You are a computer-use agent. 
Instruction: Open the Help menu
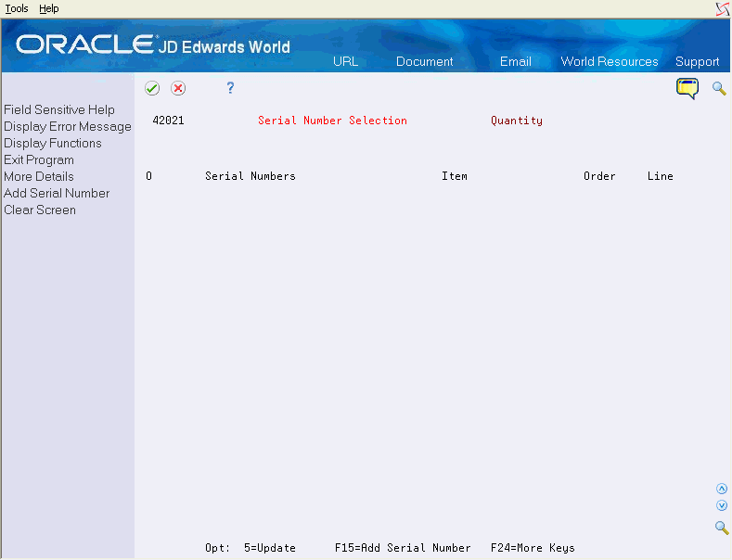(x=49, y=8)
